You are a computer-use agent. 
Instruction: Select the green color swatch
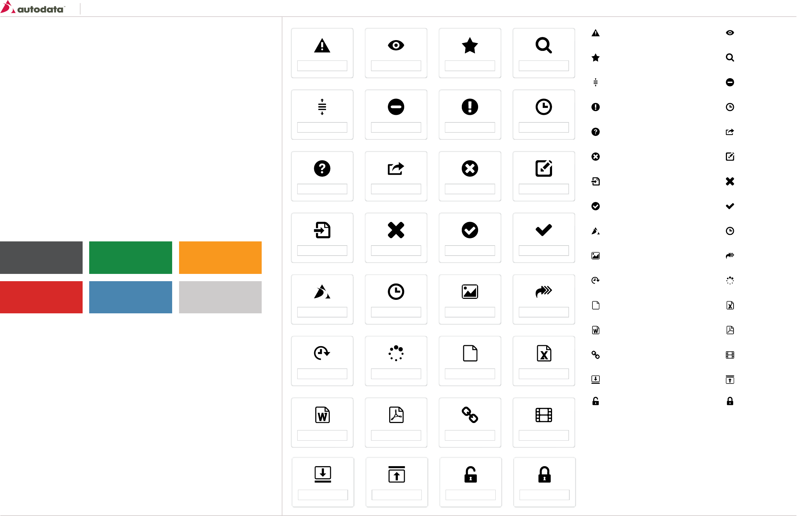pos(130,257)
